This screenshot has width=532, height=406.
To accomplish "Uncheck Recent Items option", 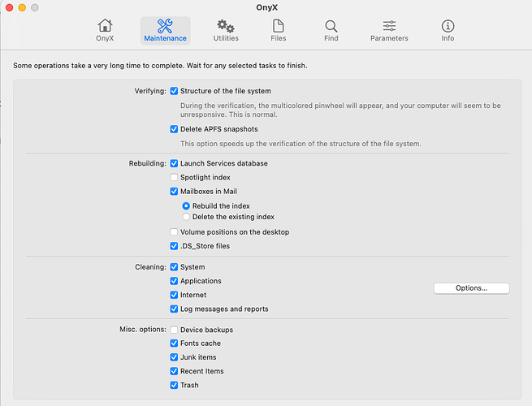I will (174, 371).
